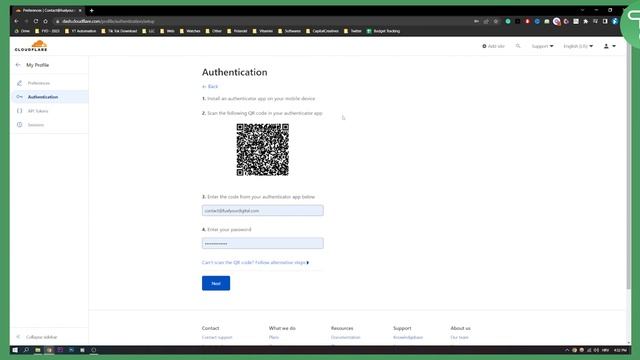
Task: Click browser back arrow
Action: [17, 21]
